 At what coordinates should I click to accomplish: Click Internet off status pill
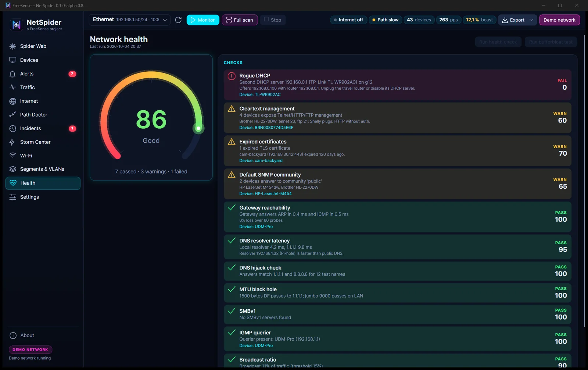pos(348,20)
